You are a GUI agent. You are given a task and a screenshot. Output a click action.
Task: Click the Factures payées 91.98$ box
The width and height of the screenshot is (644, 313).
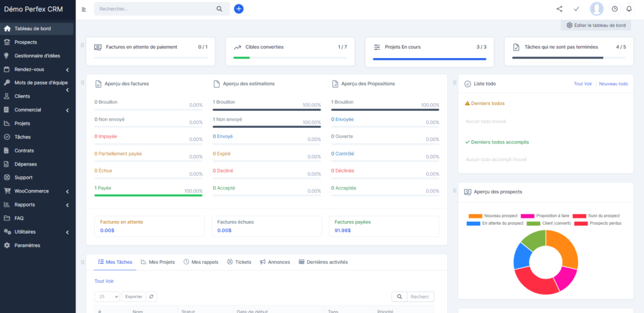(384, 226)
